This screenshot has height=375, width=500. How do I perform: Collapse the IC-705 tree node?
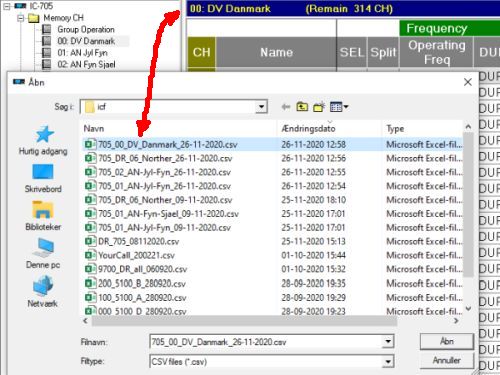click(x=7, y=6)
